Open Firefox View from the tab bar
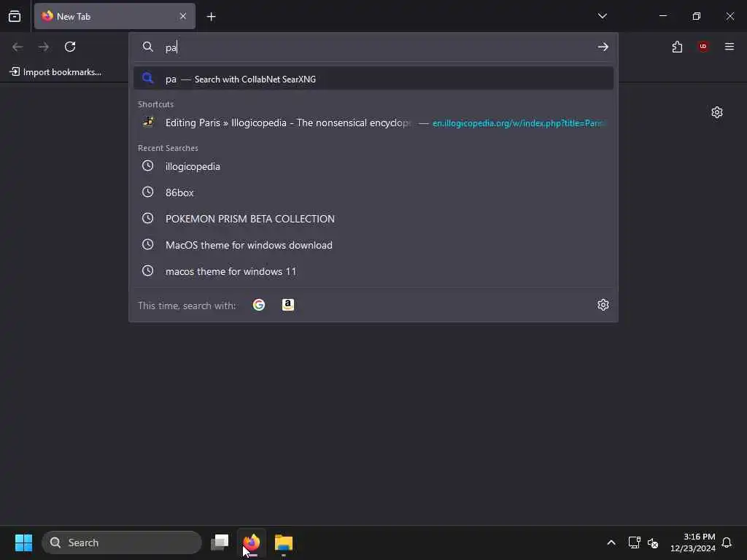Image resolution: width=747 pixels, height=560 pixels. pos(15,16)
